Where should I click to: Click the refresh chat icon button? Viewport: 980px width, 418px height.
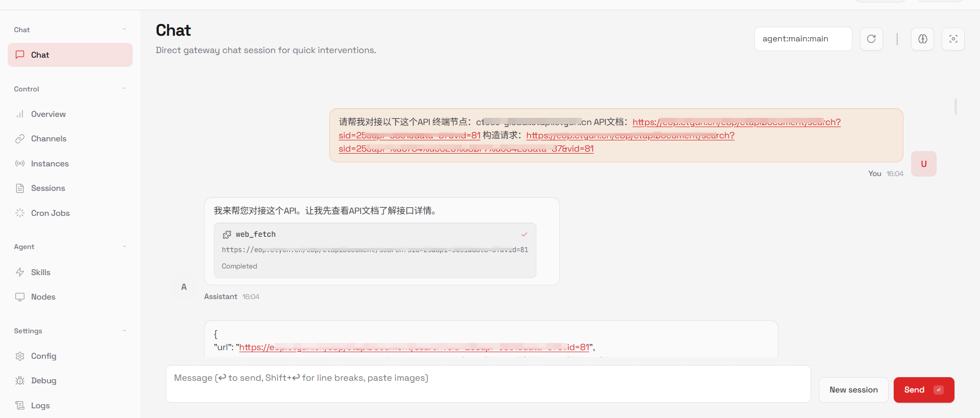tap(871, 39)
